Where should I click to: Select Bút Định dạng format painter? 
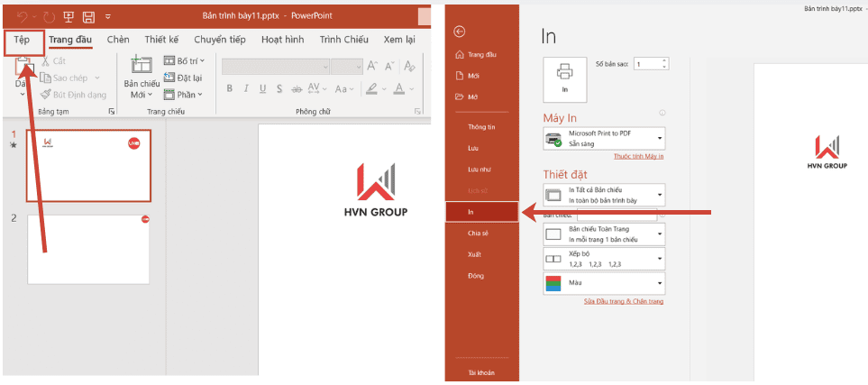74,95
